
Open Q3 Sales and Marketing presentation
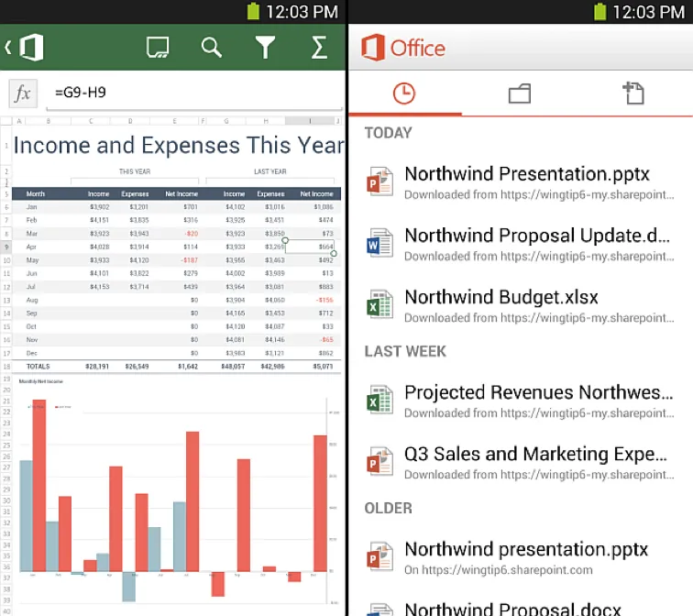(535, 462)
